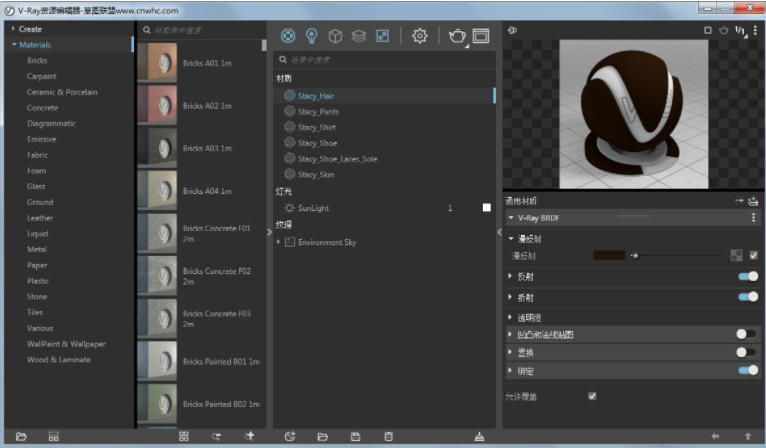The height and width of the screenshot is (448, 766).
Task: Click the delete trash icon at bottom
Action: tap(389, 436)
